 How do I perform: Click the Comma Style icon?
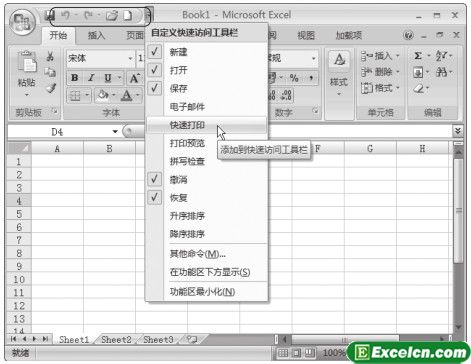coord(311,78)
